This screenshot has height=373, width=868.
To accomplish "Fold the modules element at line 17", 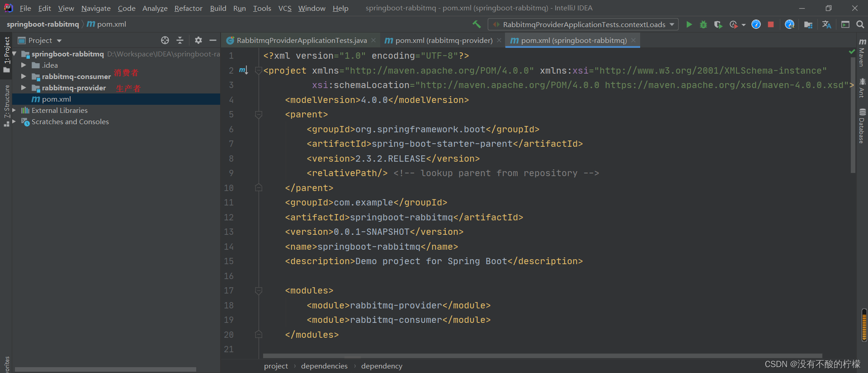I will pos(259,291).
